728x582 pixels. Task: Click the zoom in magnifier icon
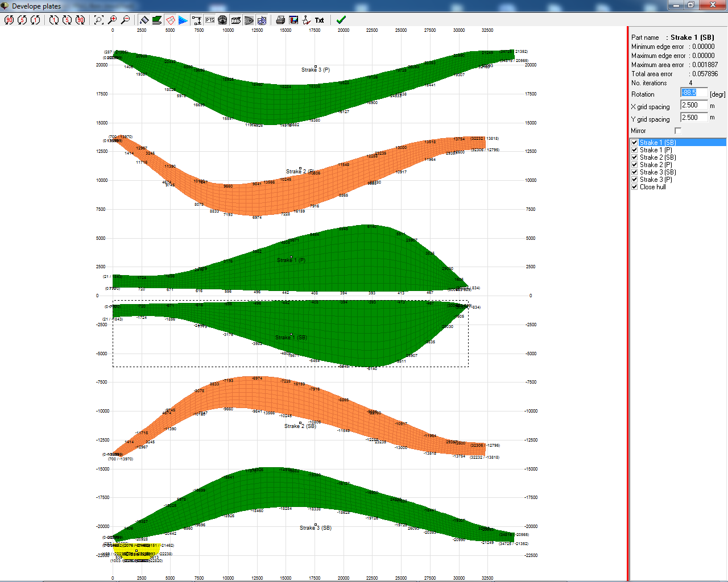(113, 20)
